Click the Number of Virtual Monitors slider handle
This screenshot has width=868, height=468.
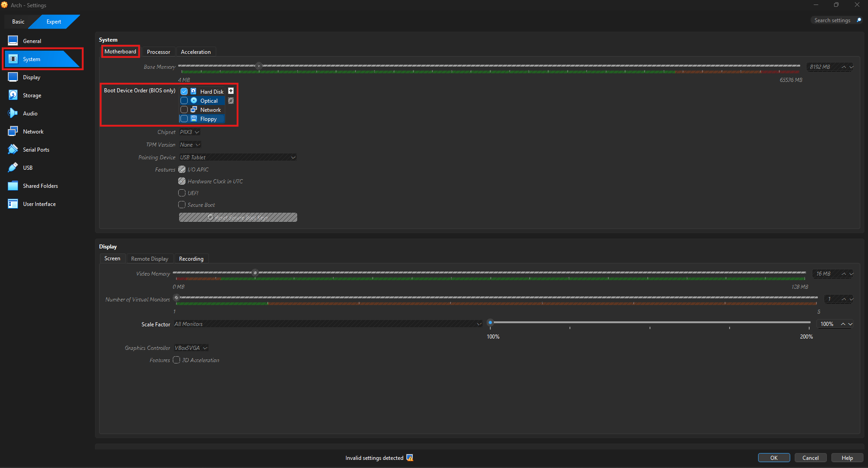click(x=176, y=297)
